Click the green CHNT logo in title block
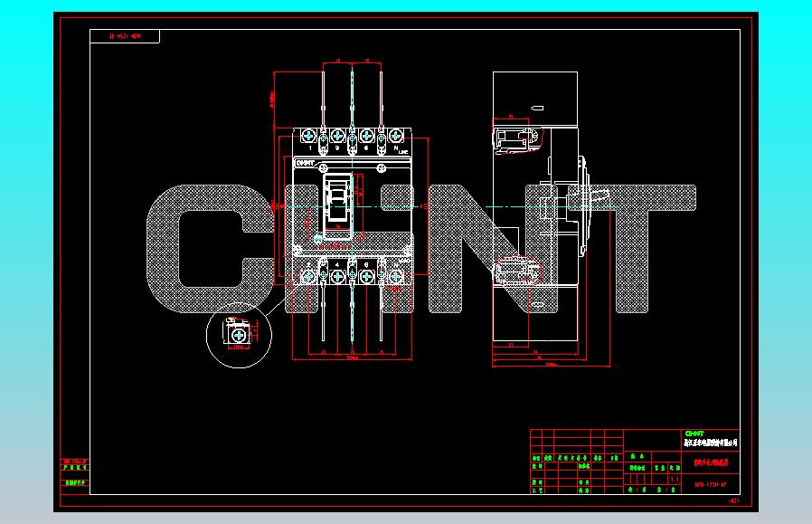Image resolution: width=812 pixels, height=524 pixels. (694, 433)
